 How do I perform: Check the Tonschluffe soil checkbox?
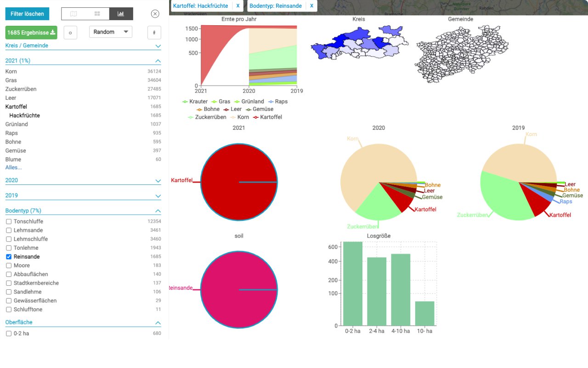[9, 222]
